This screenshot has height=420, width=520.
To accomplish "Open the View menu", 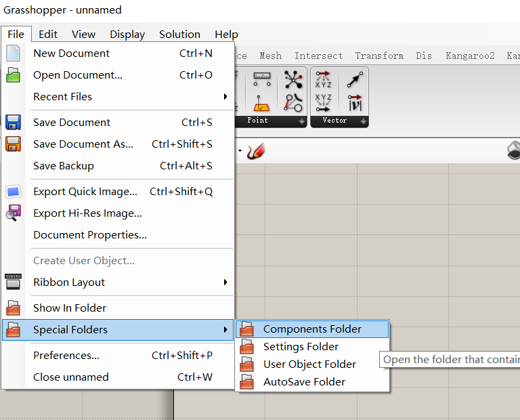I will 83,34.
